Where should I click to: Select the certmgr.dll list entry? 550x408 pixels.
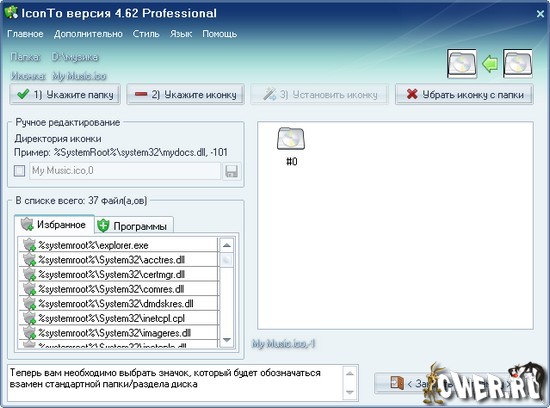118,274
